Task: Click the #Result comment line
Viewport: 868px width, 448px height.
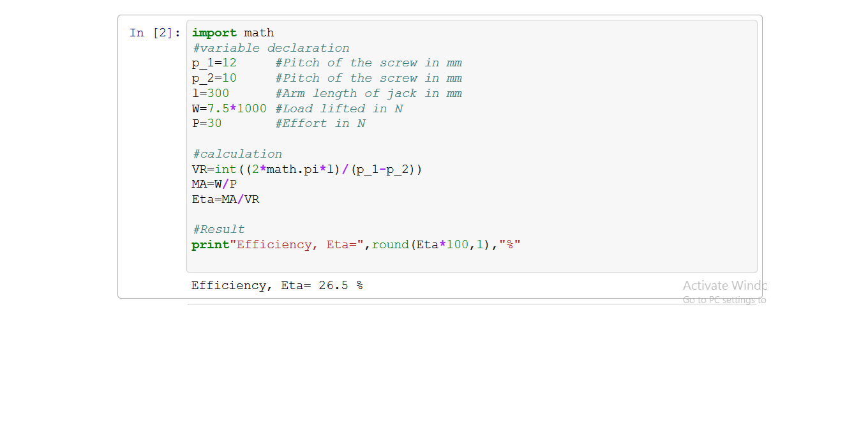Action: [218, 230]
